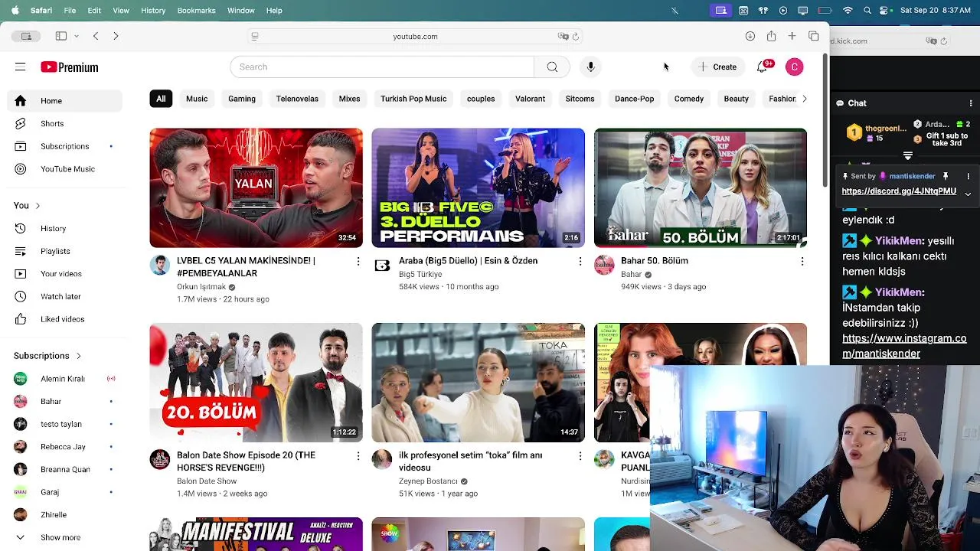Image resolution: width=980 pixels, height=551 pixels.
Task: Click the Create button
Action: tap(717, 67)
